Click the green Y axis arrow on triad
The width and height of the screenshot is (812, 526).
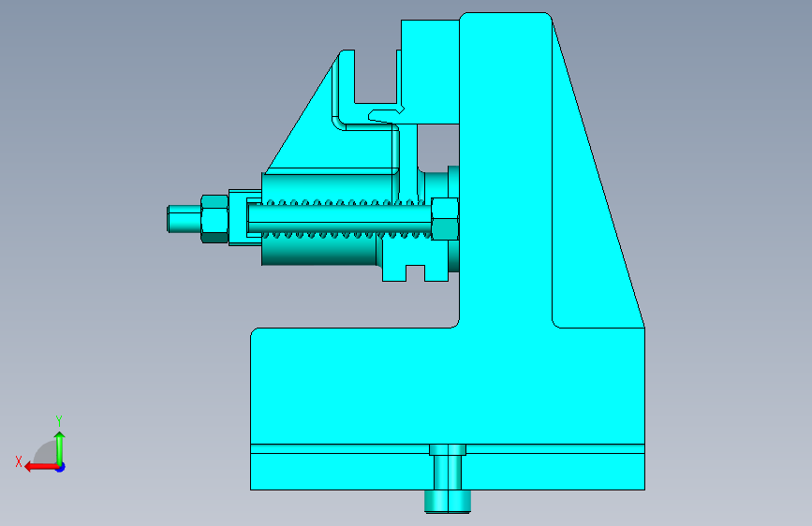pos(60,447)
